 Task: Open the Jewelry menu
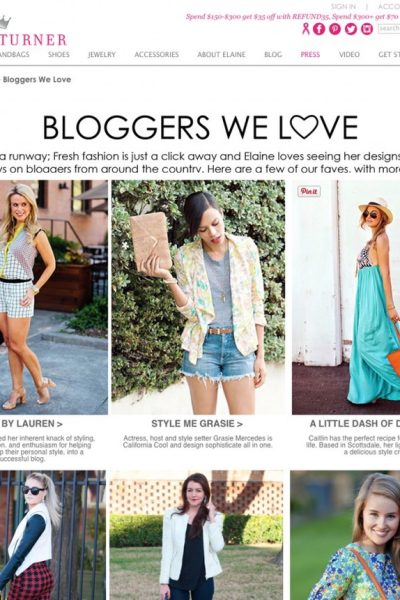pyautogui.click(x=102, y=54)
